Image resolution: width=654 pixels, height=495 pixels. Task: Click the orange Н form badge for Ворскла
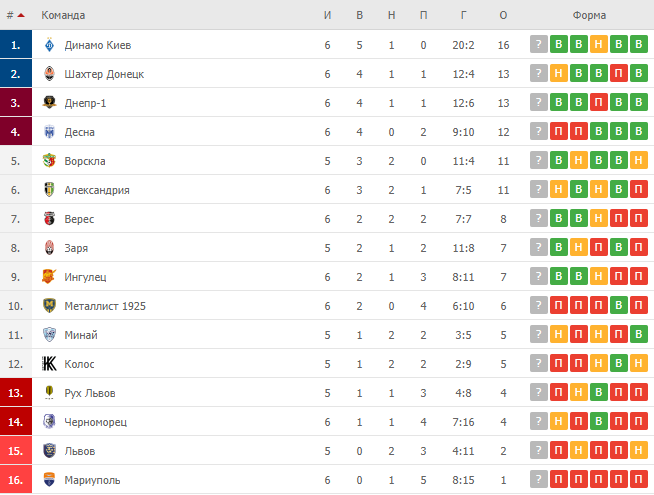[x=639, y=161]
